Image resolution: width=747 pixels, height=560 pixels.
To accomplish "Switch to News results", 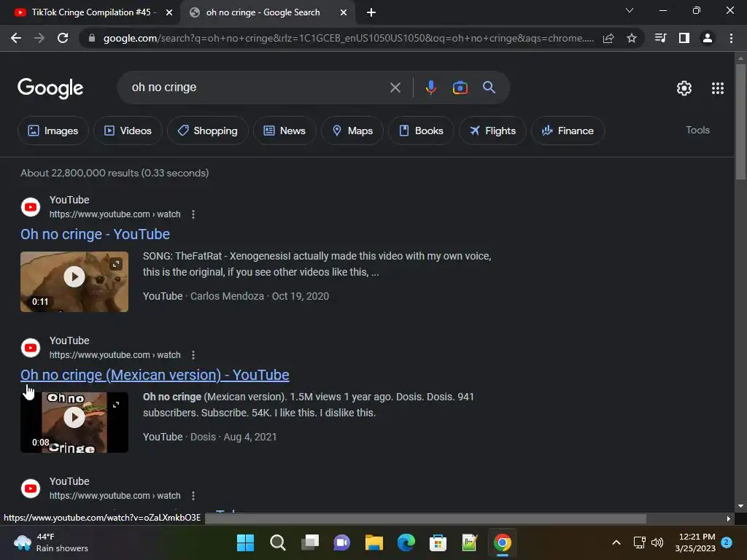I will pyautogui.click(x=285, y=131).
